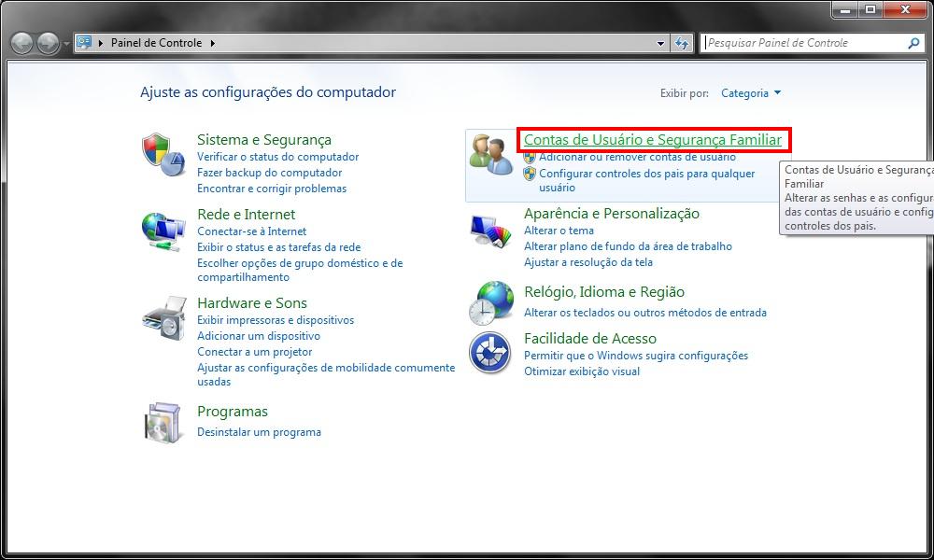Click Desinstalar um programa
This screenshot has width=934, height=560.
click(x=259, y=432)
